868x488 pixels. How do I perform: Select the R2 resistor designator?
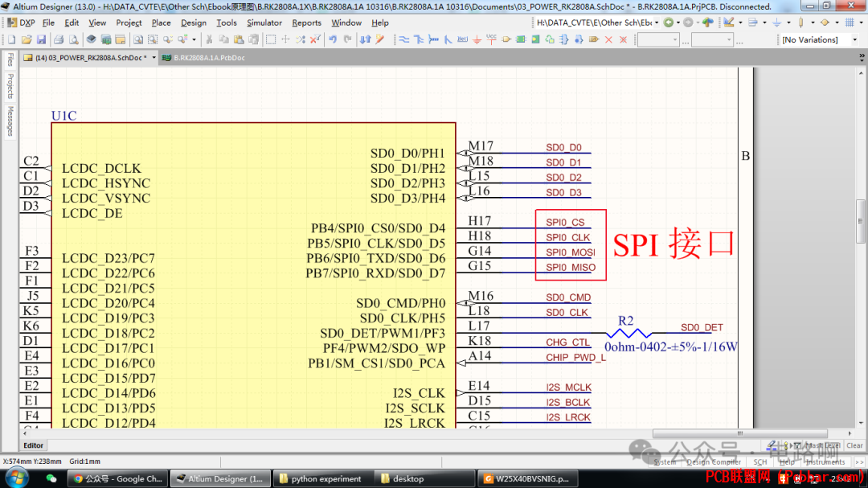tap(625, 321)
